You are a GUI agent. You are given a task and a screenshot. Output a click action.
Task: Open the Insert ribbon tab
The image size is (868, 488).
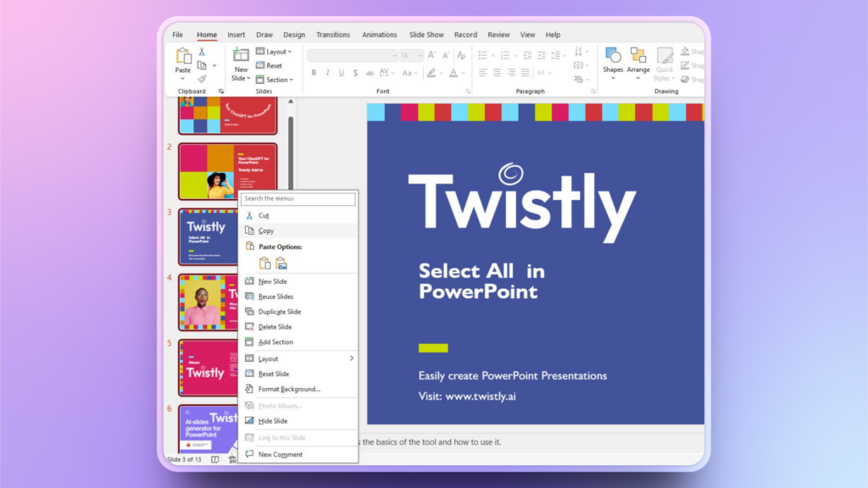236,34
